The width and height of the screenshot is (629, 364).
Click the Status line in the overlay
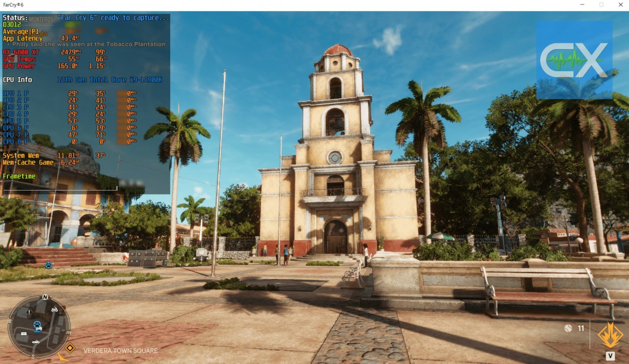tap(86, 18)
